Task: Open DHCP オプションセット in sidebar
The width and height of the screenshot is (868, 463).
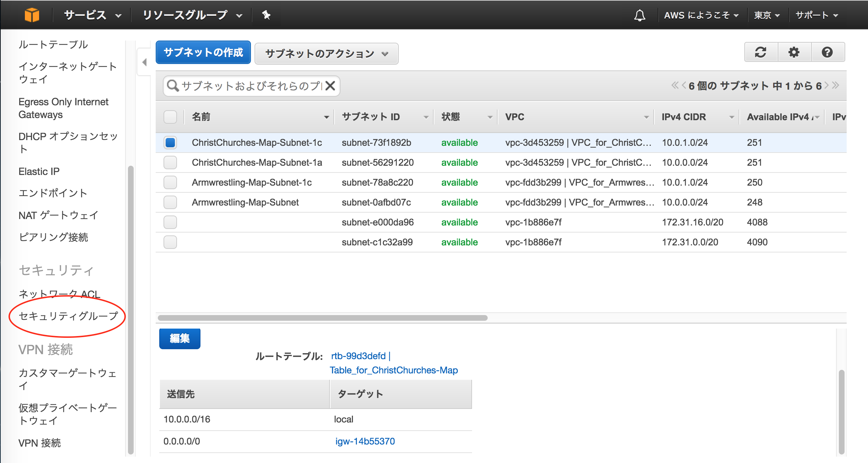Action: [68, 143]
